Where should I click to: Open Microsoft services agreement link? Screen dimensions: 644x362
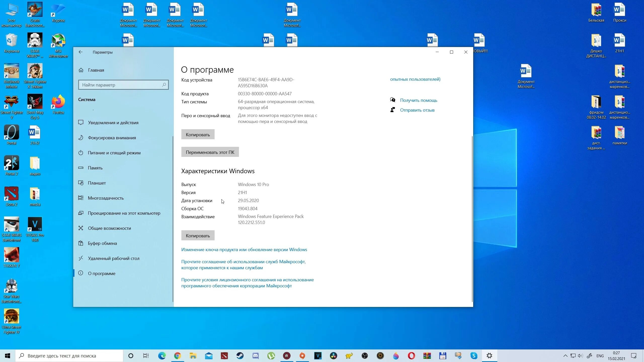click(x=244, y=265)
